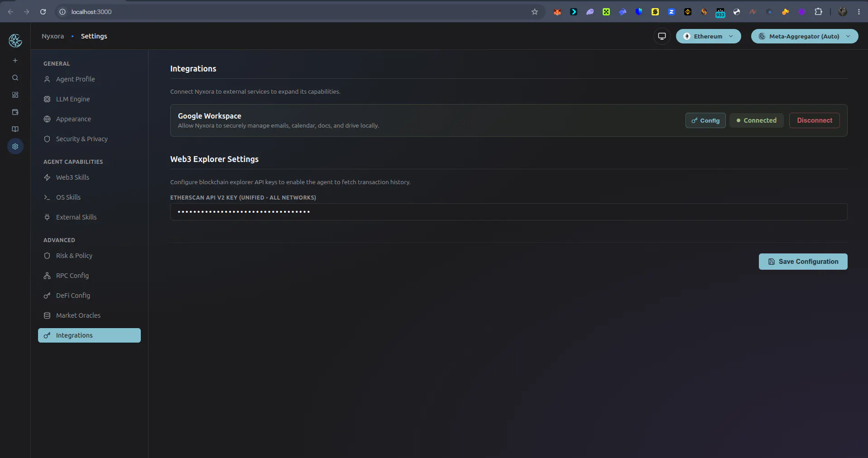868x458 pixels.
Task: Click the monitor display icon in header
Action: [x=662, y=36]
